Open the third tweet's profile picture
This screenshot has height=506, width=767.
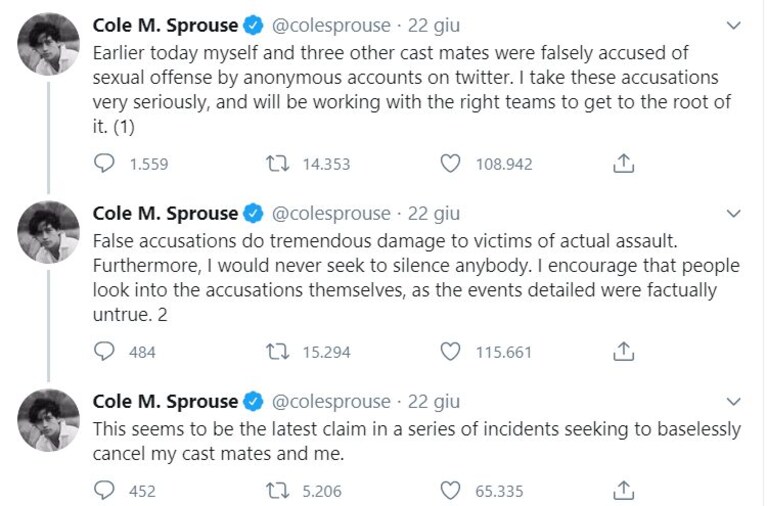(48, 420)
